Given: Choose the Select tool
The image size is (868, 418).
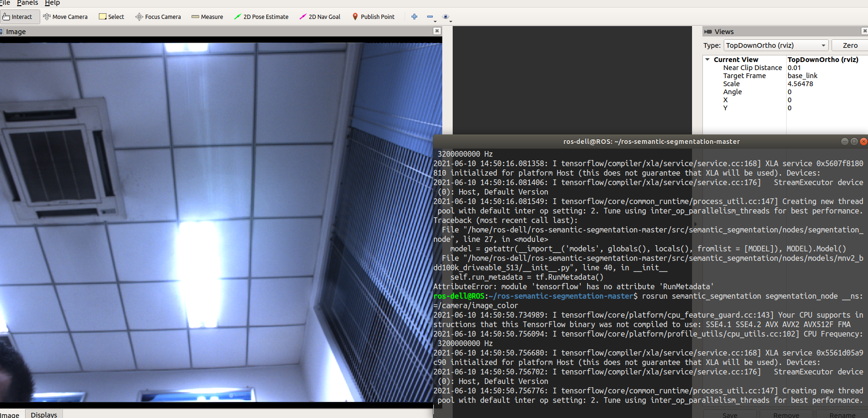Looking at the screenshot, I should coord(111,17).
